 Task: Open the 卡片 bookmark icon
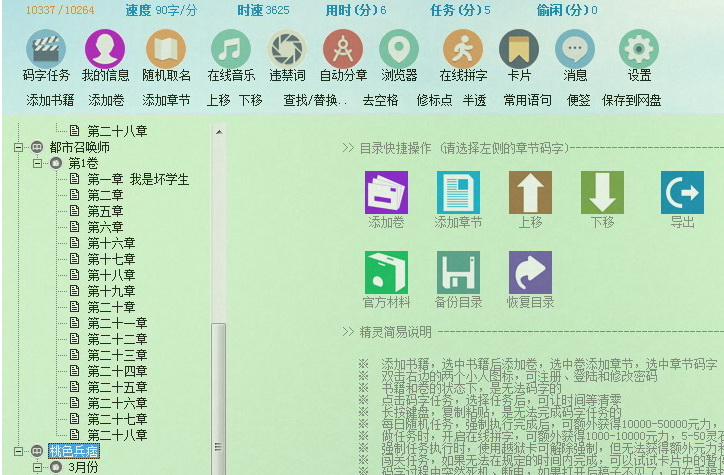pyautogui.click(x=519, y=49)
